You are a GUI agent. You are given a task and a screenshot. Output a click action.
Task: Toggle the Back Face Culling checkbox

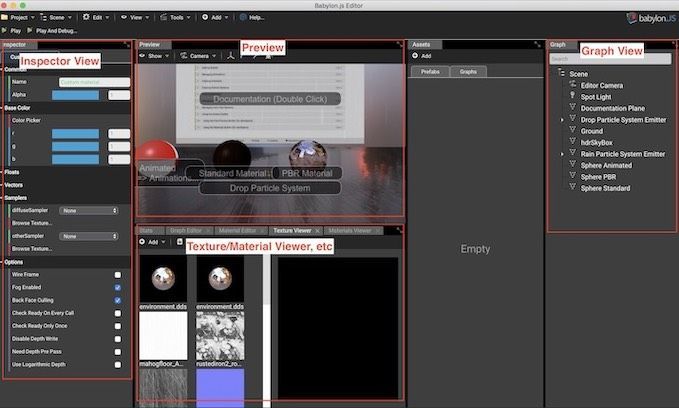118,301
